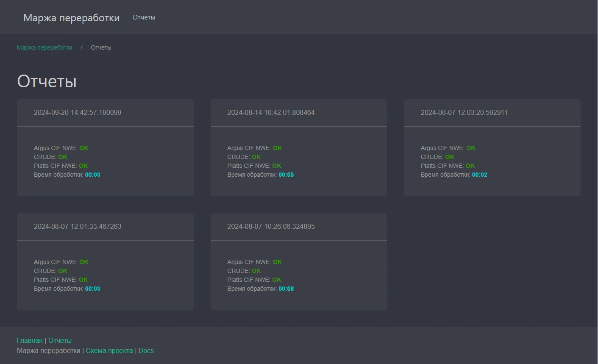Click the large «Отчеты» page heading

47,81
